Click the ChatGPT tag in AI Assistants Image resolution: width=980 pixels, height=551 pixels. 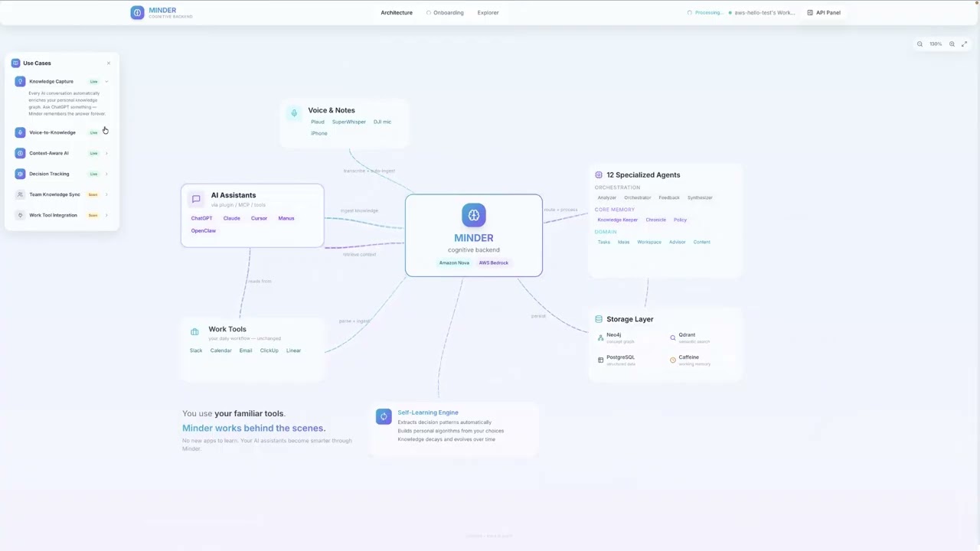[x=201, y=218]
